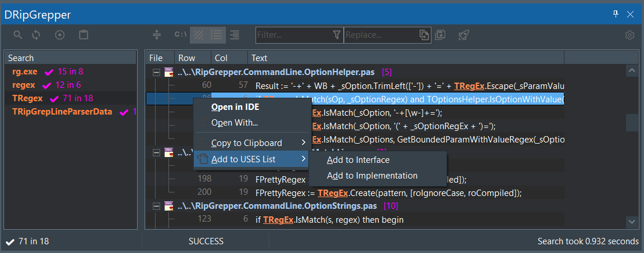Collapse the RipGrepper.CommandLine.OptionStrings.pas node
Image resolution: width=644 pixels, height=253 pixels.
click(156, 206)
